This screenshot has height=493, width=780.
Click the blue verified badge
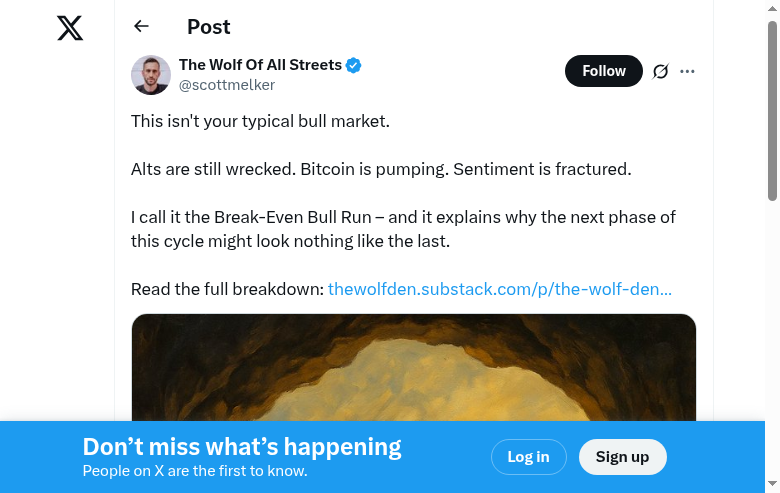(354, 66)
